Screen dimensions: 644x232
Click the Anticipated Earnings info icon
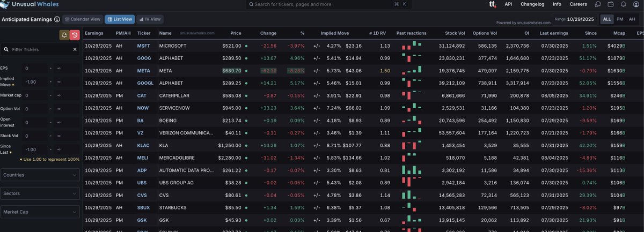coord(57,19)
